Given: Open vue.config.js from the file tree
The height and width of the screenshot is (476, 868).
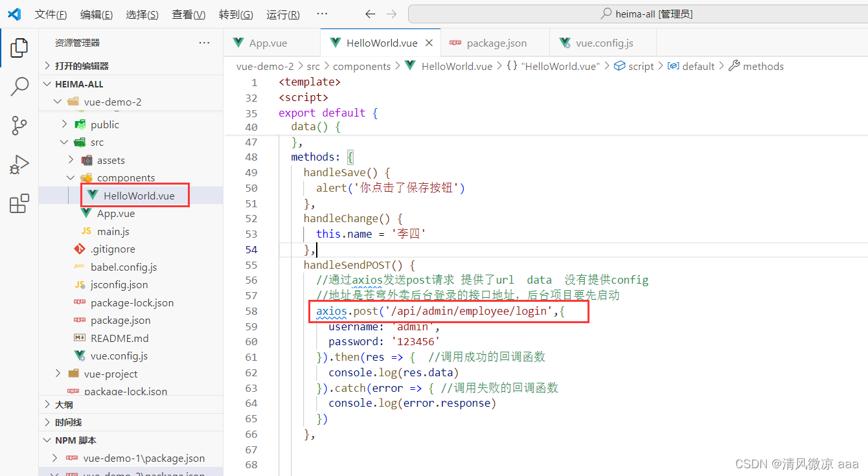Looking at the screenshot, I should [131, 356].
